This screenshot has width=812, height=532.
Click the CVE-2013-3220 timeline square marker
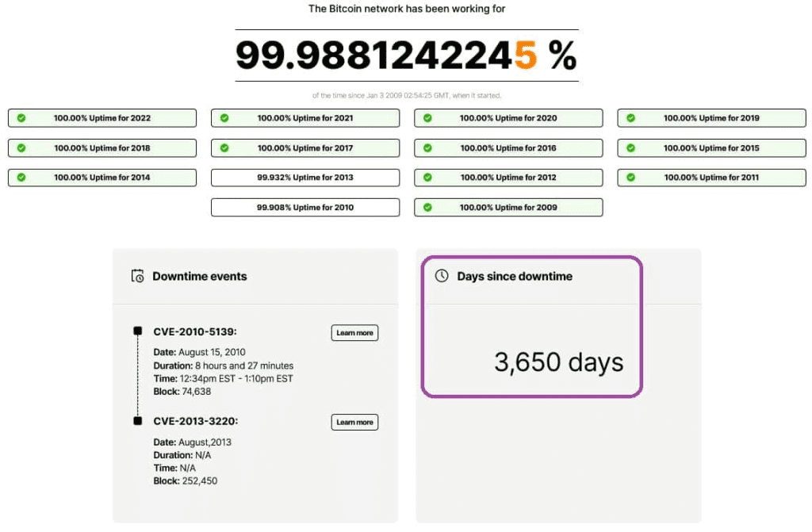pyautogui.click(x=138, y=421)
